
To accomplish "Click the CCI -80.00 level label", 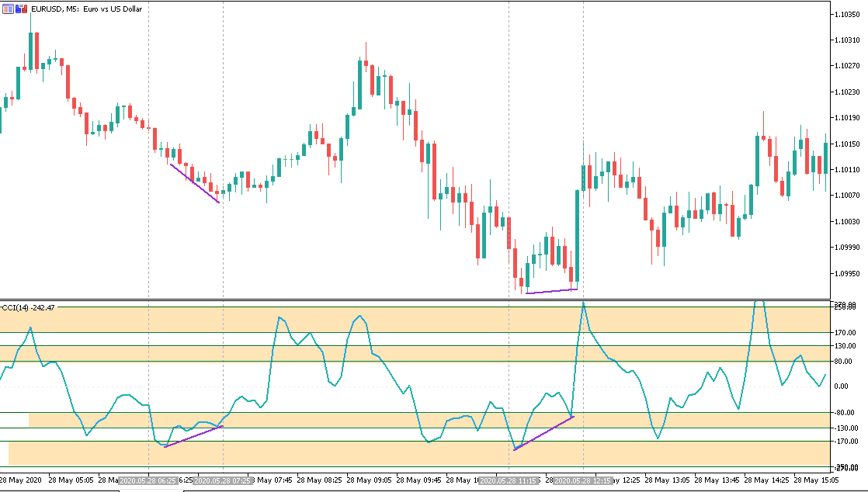I will tap(845, 412).
